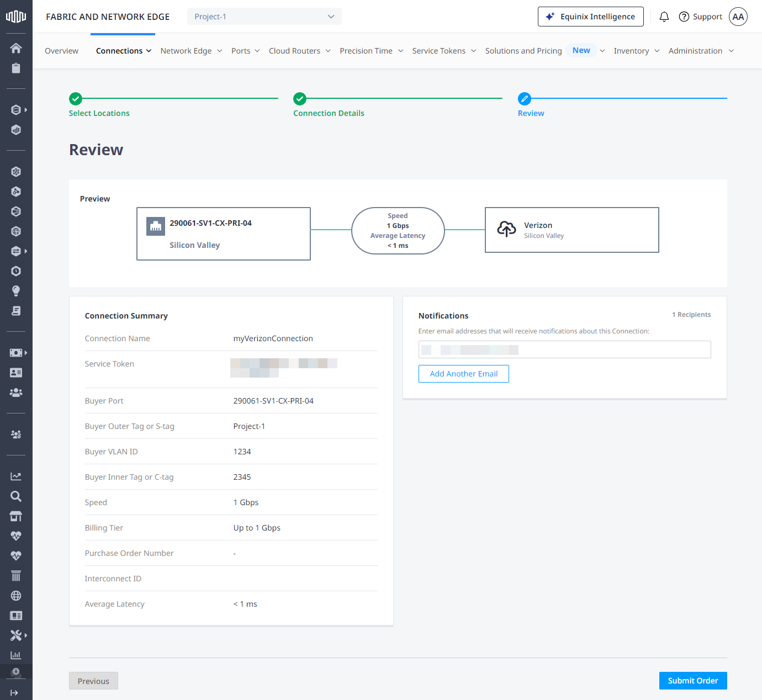Click the Average Latency value in summary

245,604
